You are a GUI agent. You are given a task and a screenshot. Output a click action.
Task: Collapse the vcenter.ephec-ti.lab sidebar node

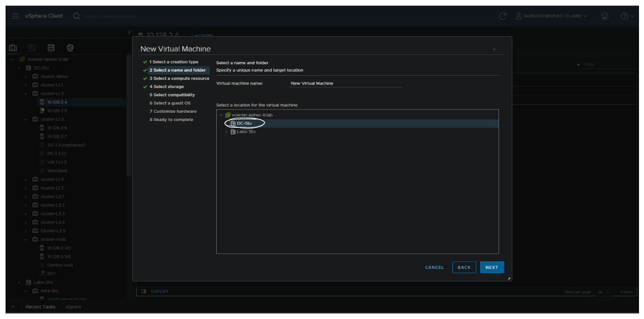click(x=12, y=59)
